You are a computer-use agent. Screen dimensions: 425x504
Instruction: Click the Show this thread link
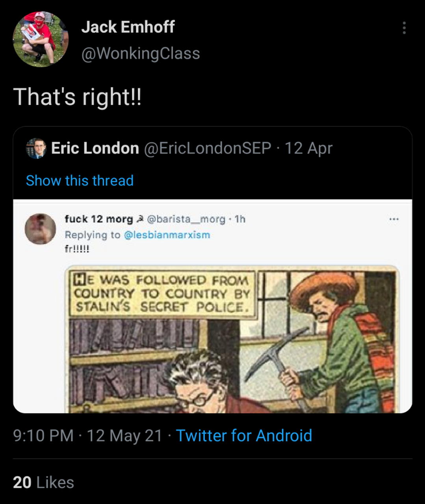(x=80, y=181)
